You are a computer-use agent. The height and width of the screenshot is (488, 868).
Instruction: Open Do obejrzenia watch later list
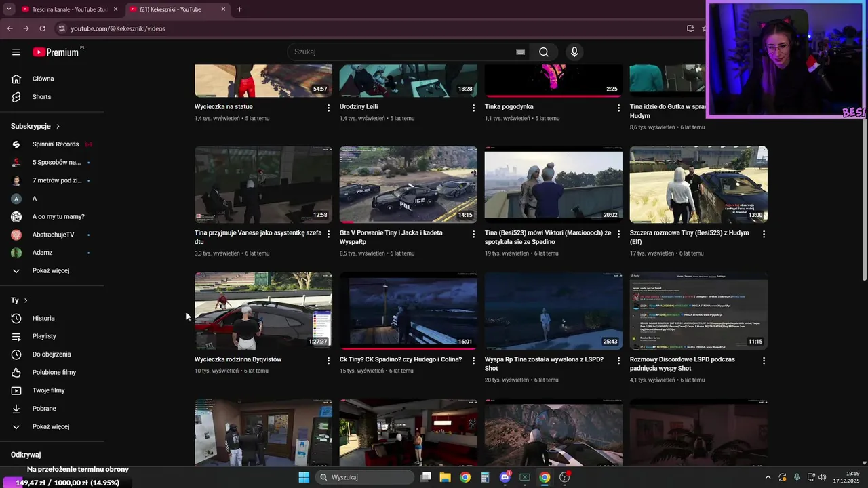[53, 354]
